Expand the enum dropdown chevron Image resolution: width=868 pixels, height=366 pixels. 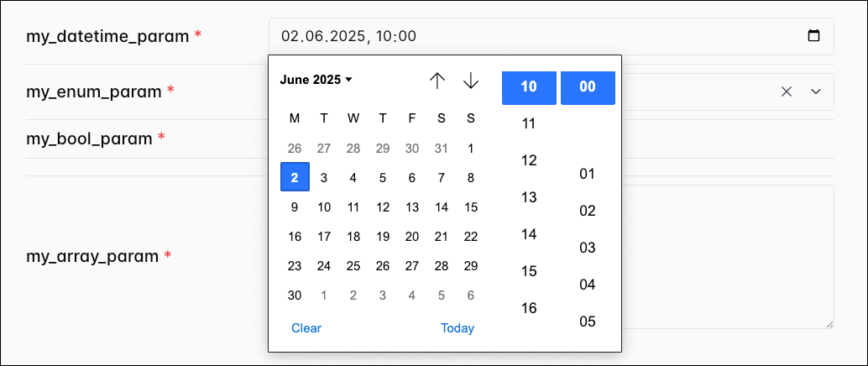pyautogui.click(x=815, y=91)
